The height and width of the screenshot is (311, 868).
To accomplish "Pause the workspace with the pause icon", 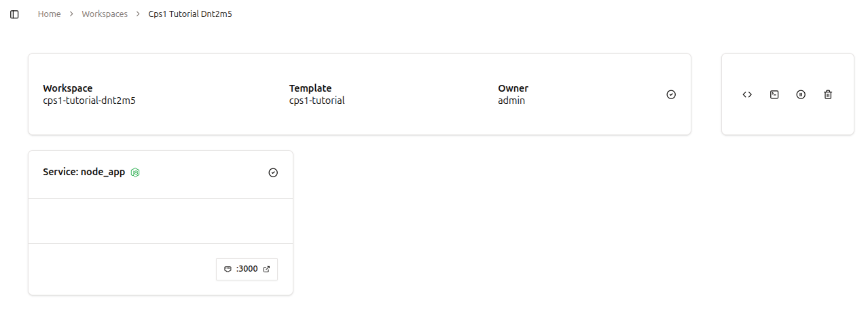I will coord(801,94).
